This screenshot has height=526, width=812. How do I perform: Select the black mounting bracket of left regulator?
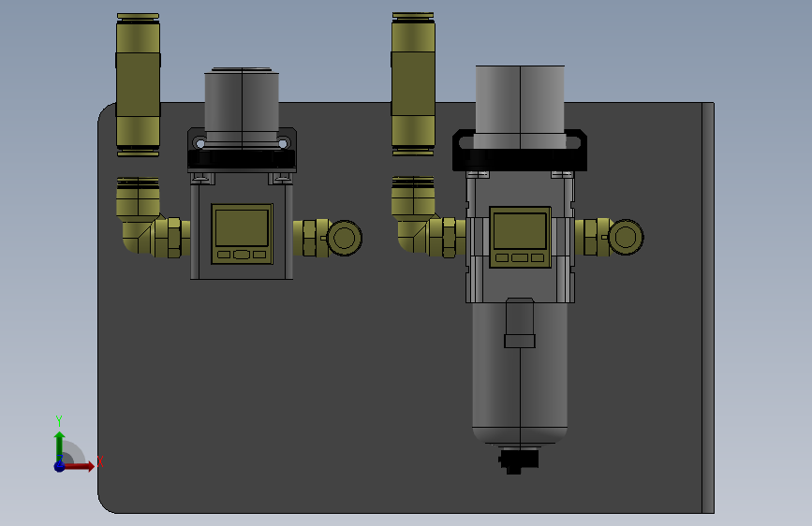[242, 159]
